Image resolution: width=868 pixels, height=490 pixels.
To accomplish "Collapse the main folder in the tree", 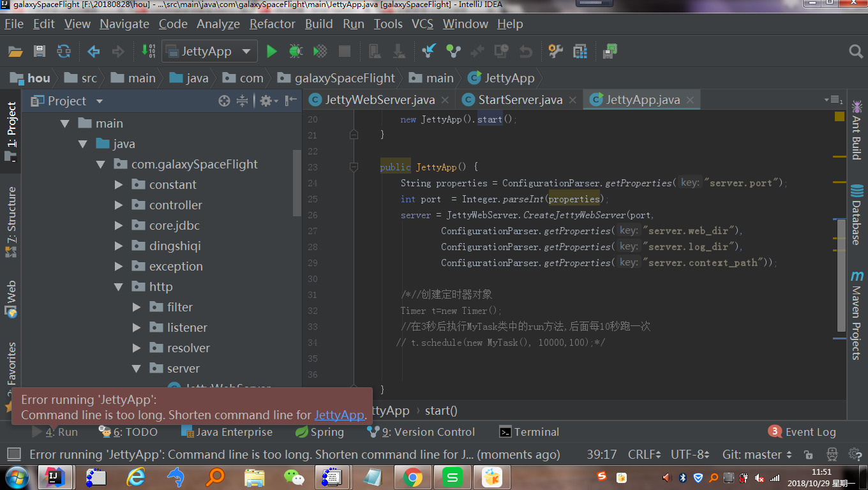I will [x=64, y=123].
